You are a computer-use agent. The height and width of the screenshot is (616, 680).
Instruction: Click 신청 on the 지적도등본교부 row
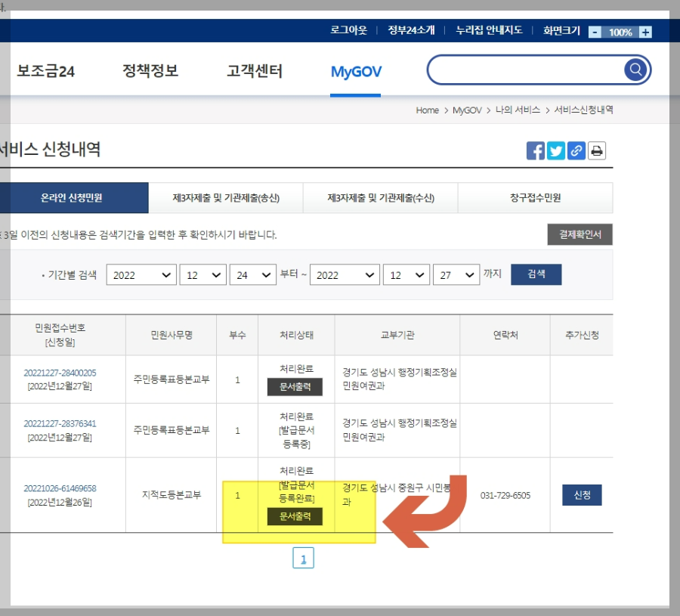click(x=582, y=494)
